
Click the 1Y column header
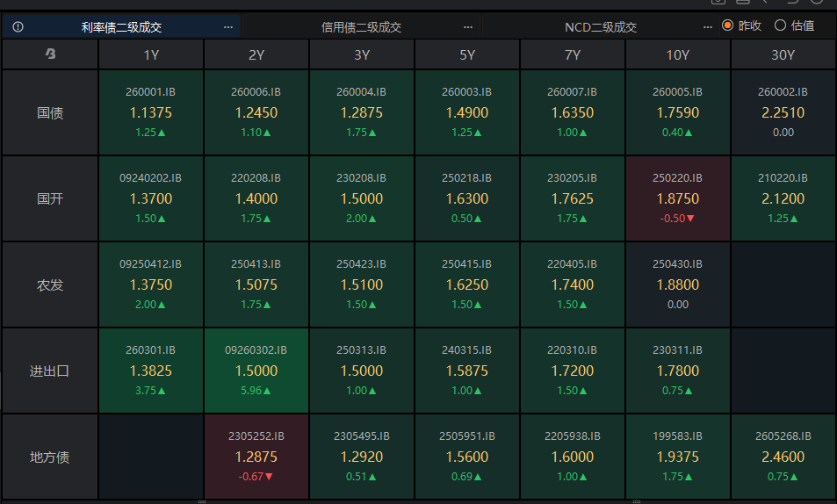click(151, 54)
